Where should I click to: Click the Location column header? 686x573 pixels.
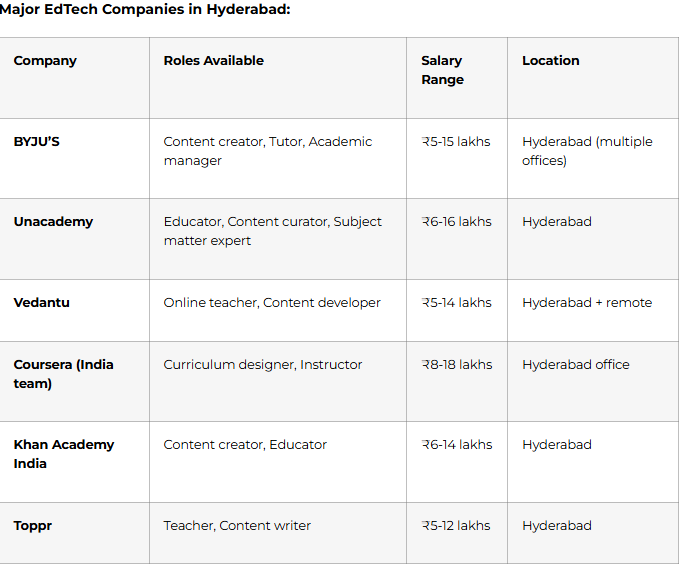tap(550, 61)
